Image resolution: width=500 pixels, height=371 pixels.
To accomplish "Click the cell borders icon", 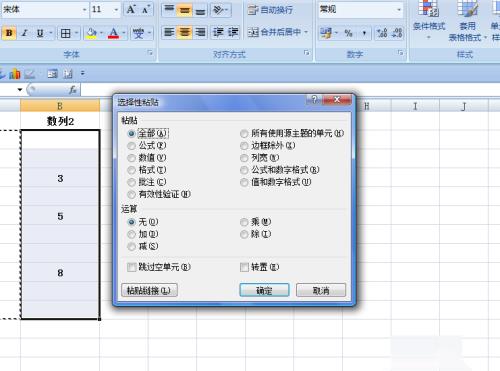I will coord(65,33).
